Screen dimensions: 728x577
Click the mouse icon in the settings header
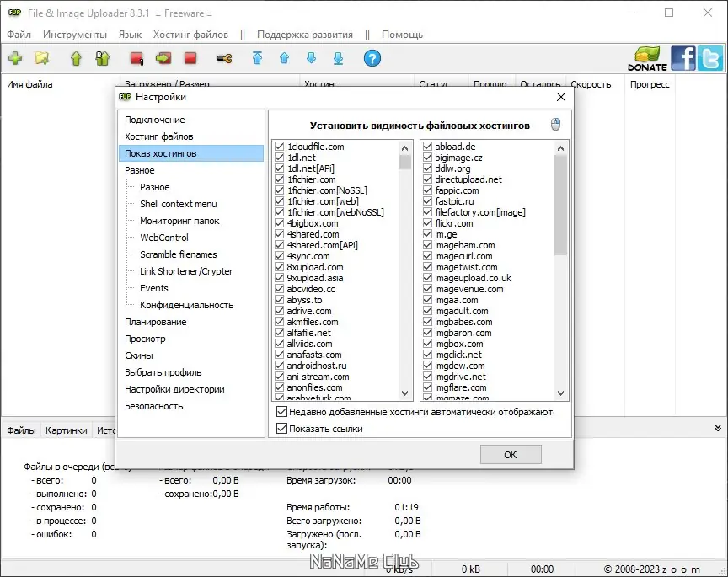click(x=555, y=125)
